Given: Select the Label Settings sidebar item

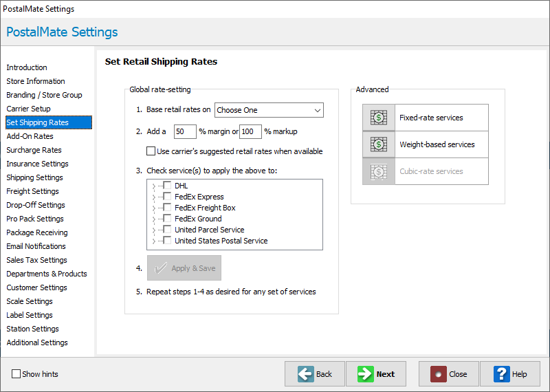Looking at the screenshot, I should [x=30, y=315].
